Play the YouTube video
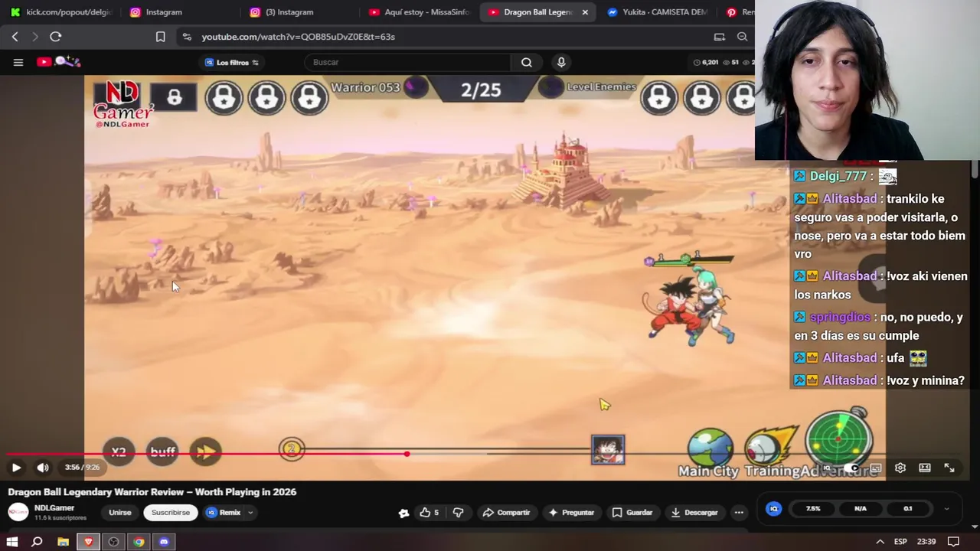 point(16,468)
